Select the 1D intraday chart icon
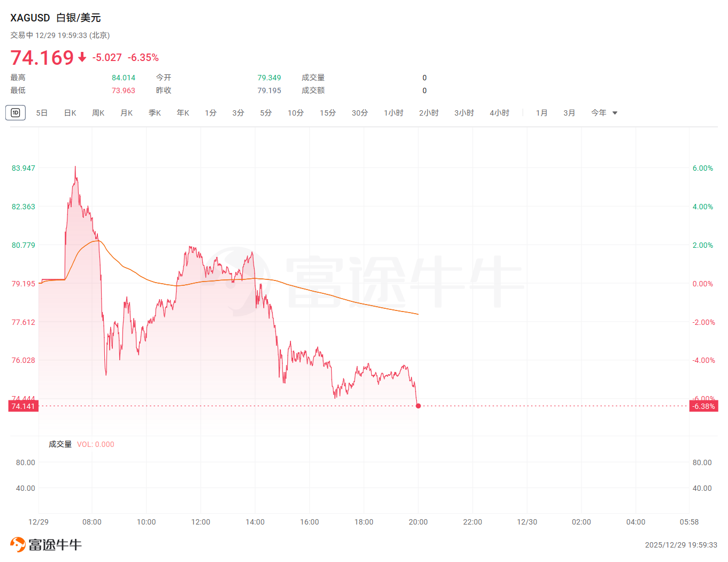 16,112
